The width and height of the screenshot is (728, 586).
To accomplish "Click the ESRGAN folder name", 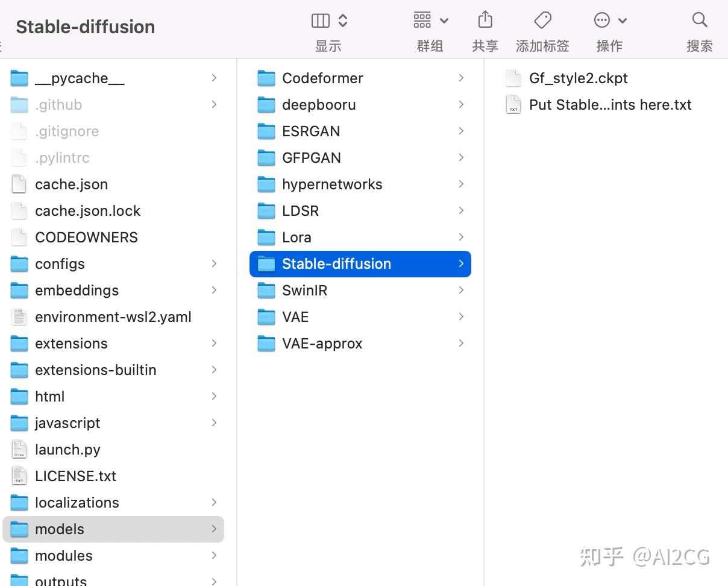I will click(x=311, y=131).
